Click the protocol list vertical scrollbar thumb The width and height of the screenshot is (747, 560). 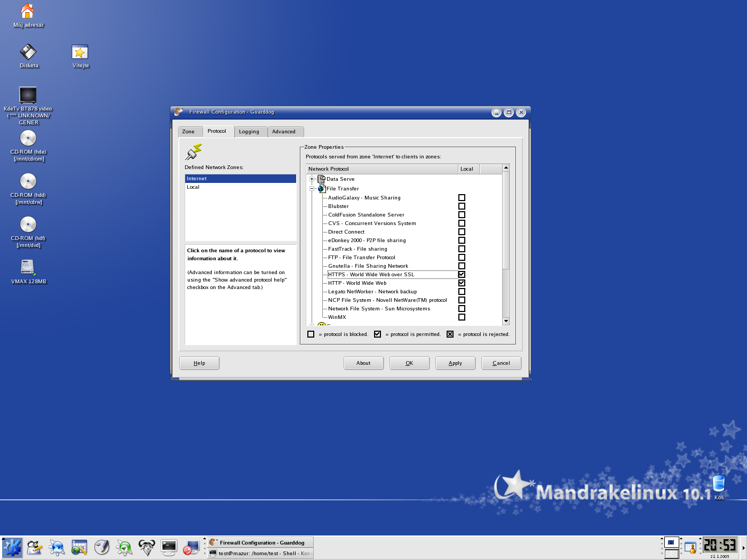[x=506, y=221]
